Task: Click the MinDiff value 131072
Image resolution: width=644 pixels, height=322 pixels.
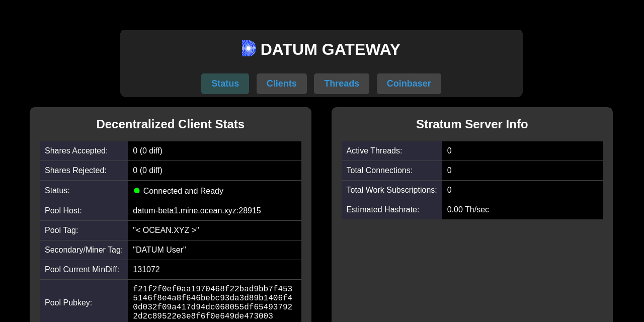Action: [146, 270]
